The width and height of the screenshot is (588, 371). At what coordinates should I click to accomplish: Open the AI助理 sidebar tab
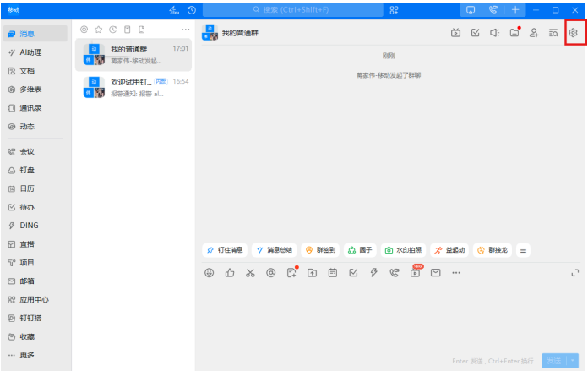(x=30, y=52)
